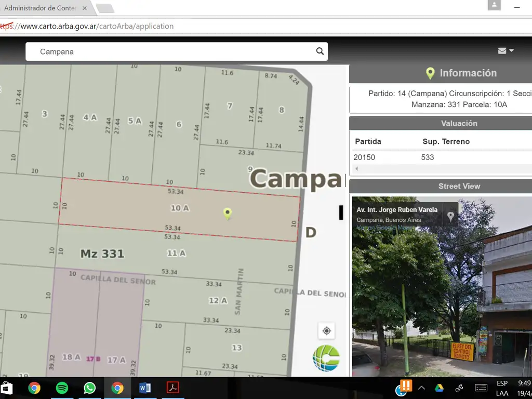Close the Administrador de Contenidos tab
Image resolution: width=532 pixels, height=399 pixels.
pyautogui.click(x=85, y=8)
